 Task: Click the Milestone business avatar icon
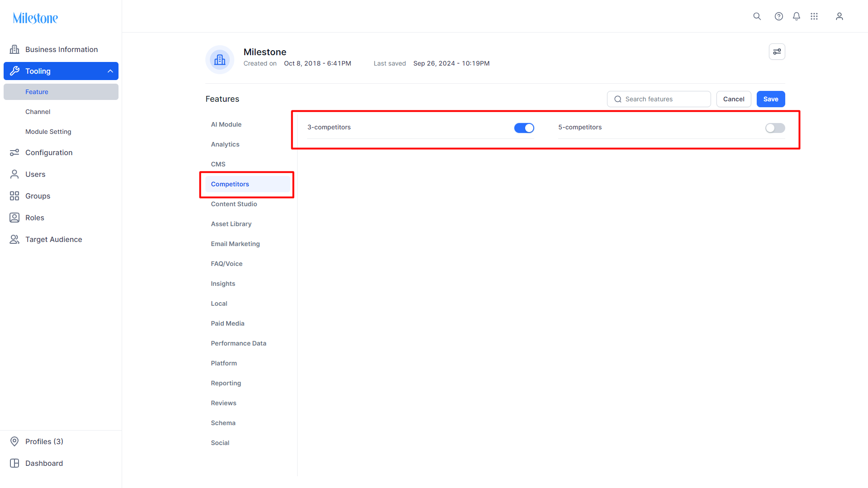[x=220, y=60]
